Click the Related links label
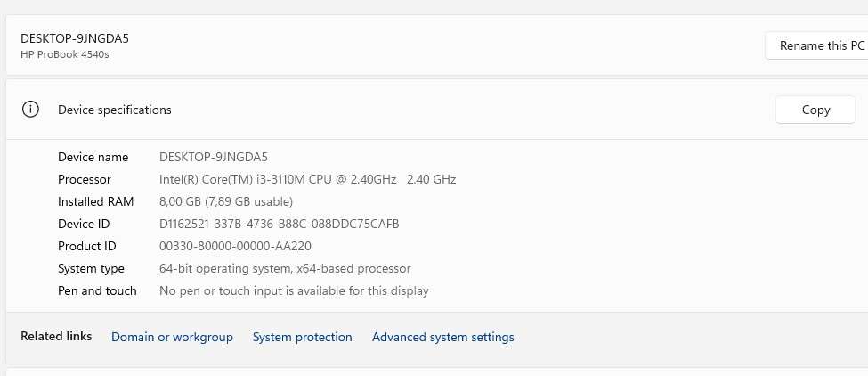Image resolution: width=868 pixels, height=376 pixels. tap(56, 337)
